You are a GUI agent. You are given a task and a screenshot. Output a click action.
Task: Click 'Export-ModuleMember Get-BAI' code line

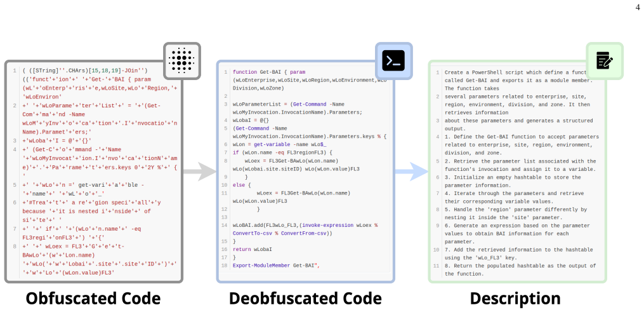coord(276,266)
